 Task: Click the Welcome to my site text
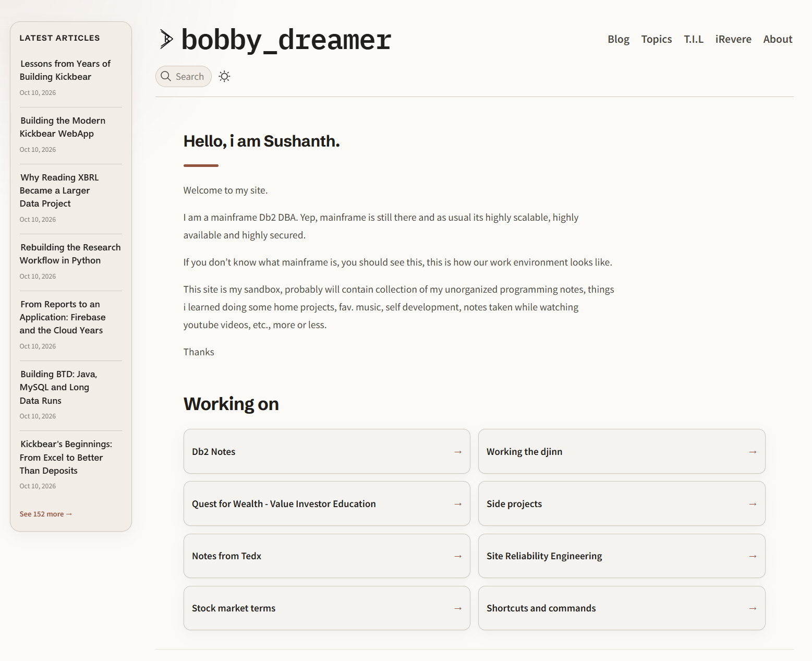point(225,190)
